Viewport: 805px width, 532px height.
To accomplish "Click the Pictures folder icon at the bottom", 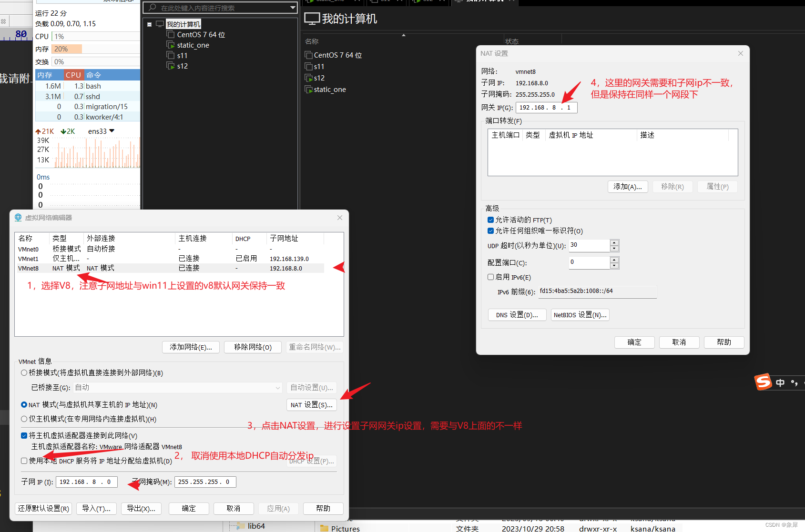I will pos(325,528).
